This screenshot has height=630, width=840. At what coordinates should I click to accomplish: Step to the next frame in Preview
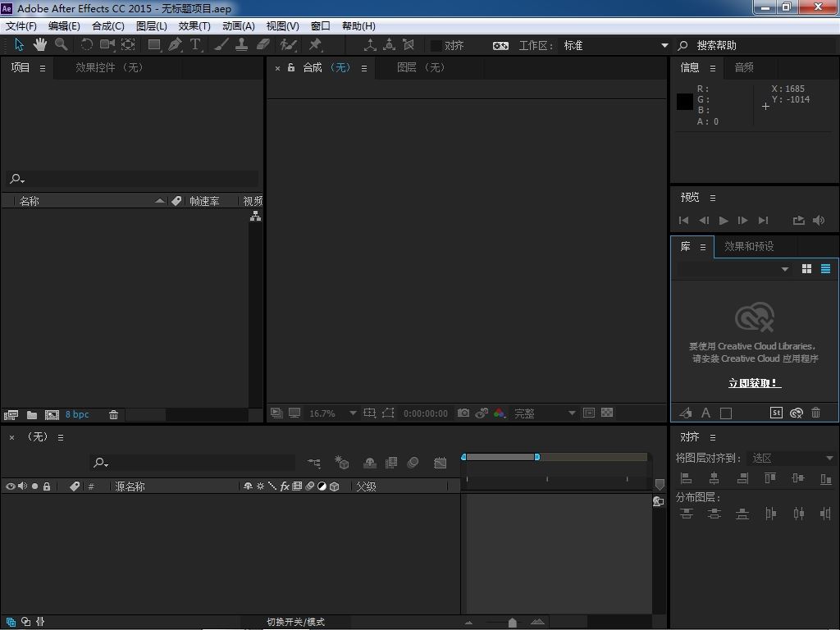pyautogui.click(x=742, y=220)
